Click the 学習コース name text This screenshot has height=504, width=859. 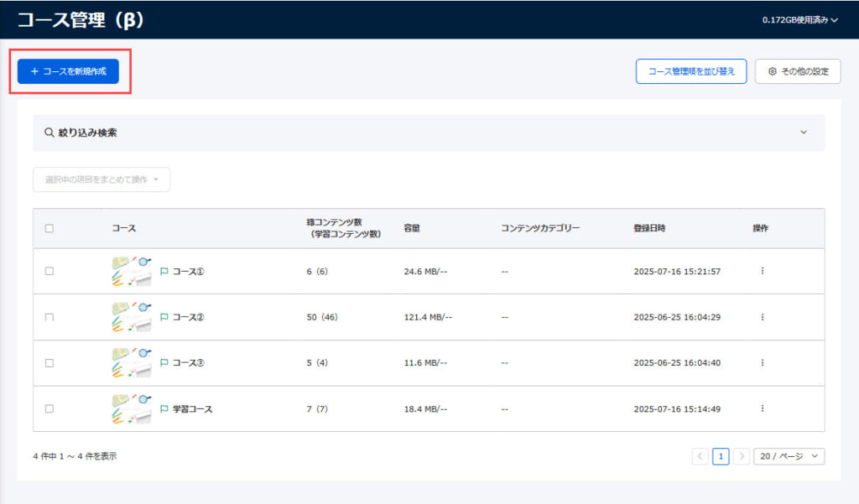pyautogui.click(x=193, y=408)
